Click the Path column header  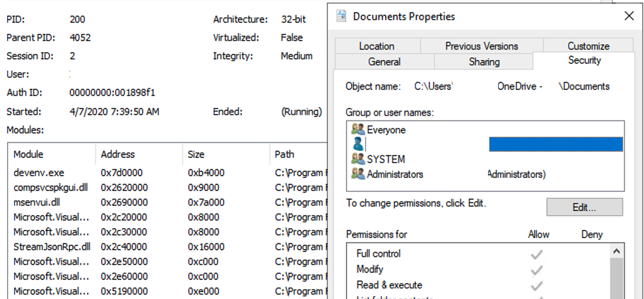[x=298, y=154]
